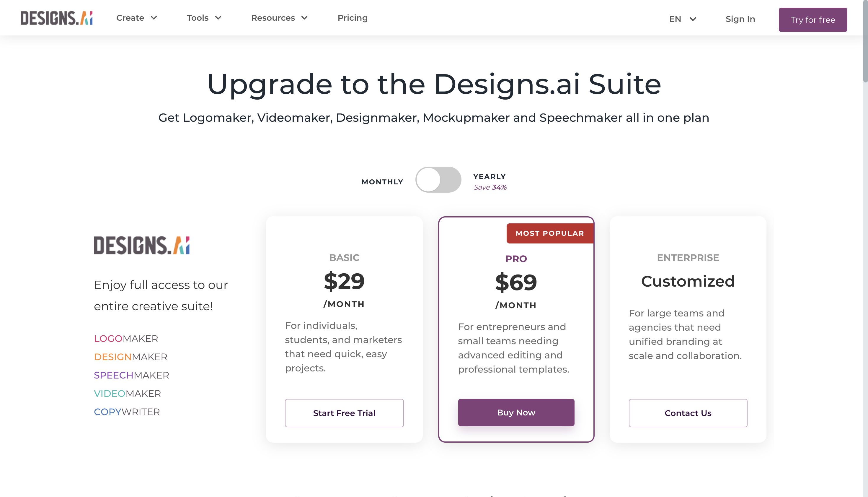Expand the Tools navigation dropdown
Viewport: 868px width, 497px height.
pyautogui.click(x=204, y=18)
